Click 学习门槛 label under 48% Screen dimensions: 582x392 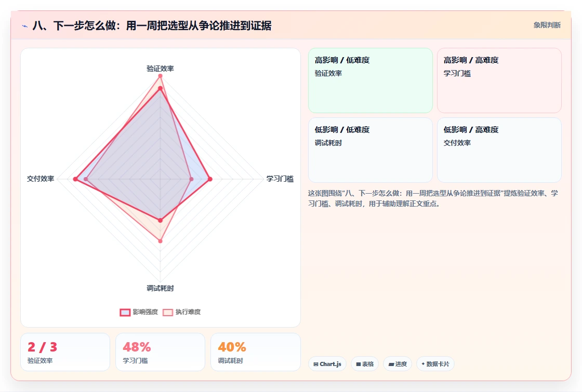[135, 360]
